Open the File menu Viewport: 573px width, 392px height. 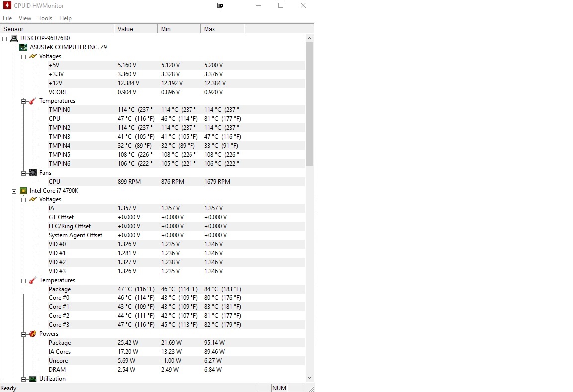tap(7, 18)
